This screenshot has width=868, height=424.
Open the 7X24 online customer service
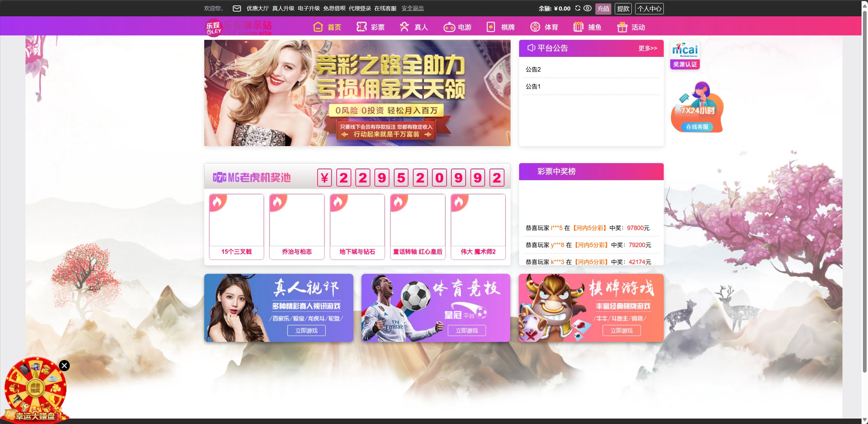pyautogui.click(x=697, y=127)
